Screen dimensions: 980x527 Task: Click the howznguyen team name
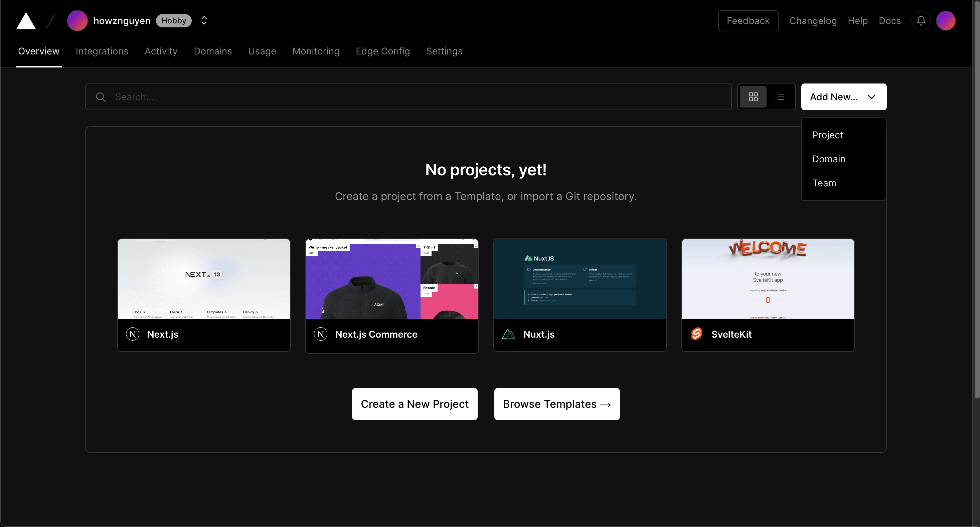coord(122,21)
